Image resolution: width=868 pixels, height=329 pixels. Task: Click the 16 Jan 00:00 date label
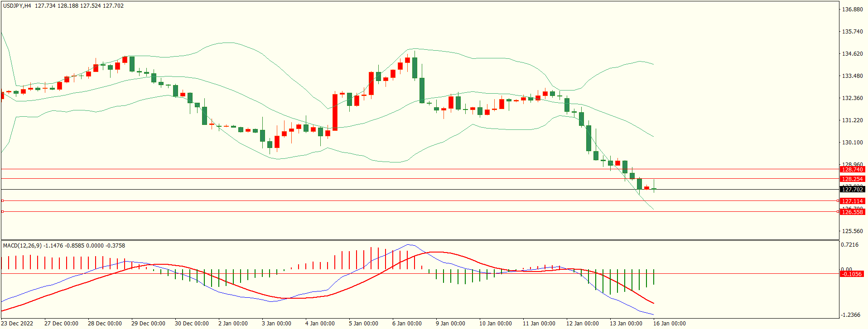tap(669, 323)
